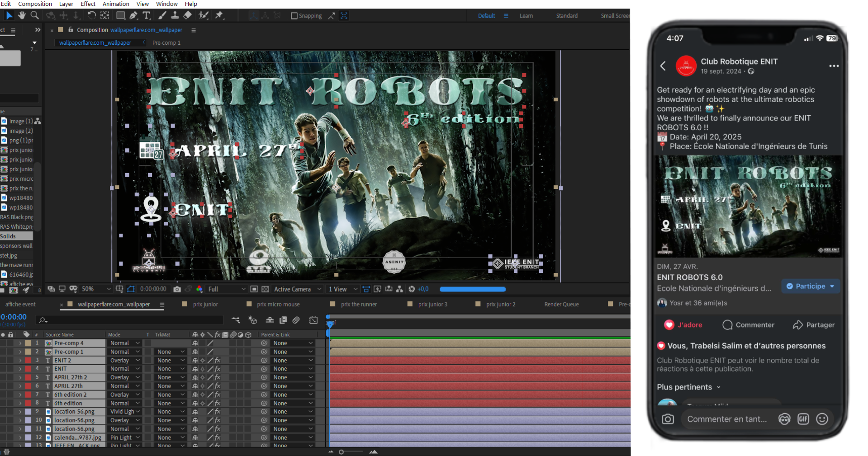868x456 pixels.
Task: Expand the ENIT 2 text layer
Action: point(20,360)
